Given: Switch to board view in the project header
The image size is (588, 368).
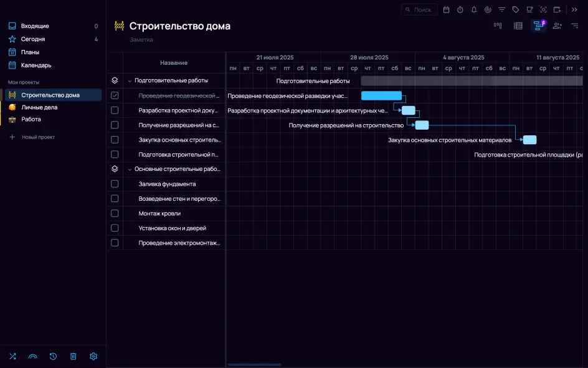Looking at the screenshot, I should pos(498,26).
